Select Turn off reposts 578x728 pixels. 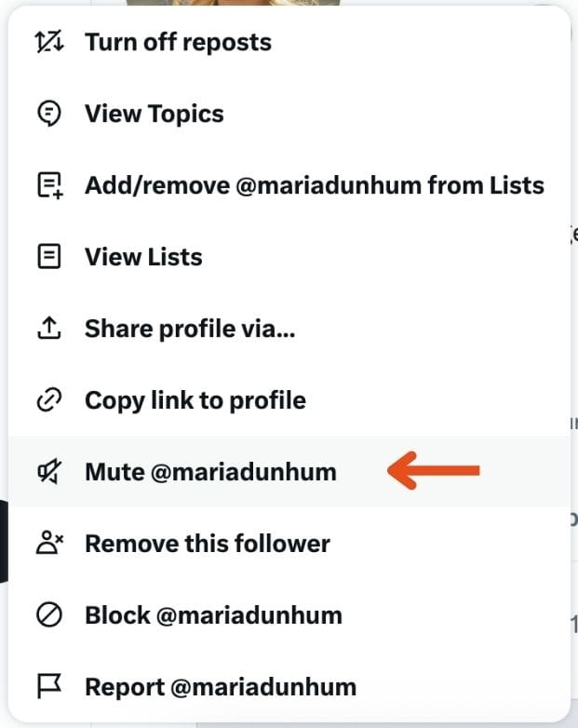point(289,42)
